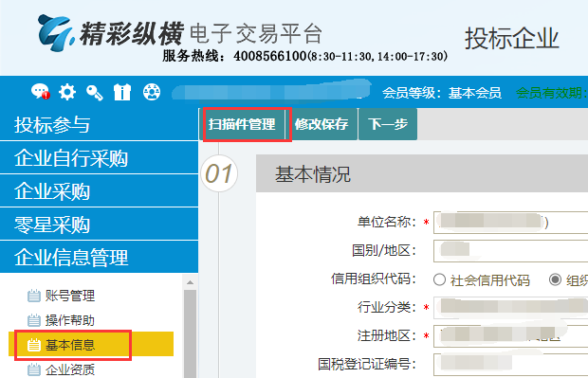Viewport: 588px width, 378px height.
Task: Click the gift box icon
Action: (x=122, y=92)
